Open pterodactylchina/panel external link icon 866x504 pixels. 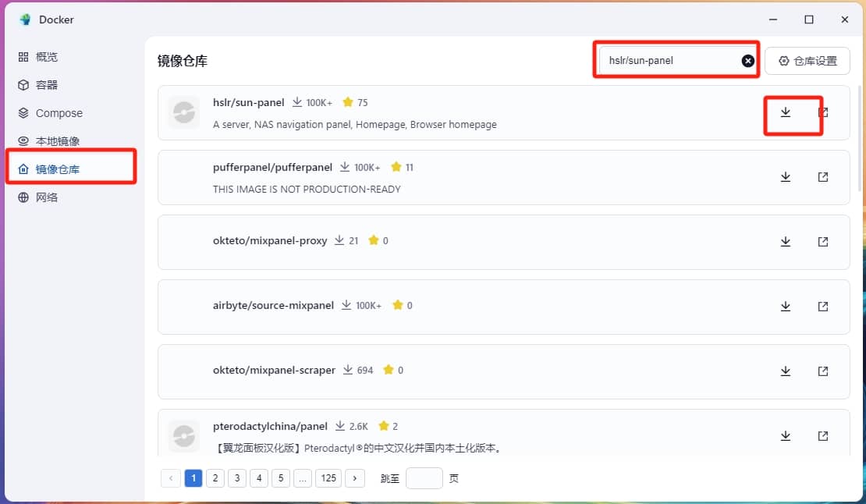[823, 436]
